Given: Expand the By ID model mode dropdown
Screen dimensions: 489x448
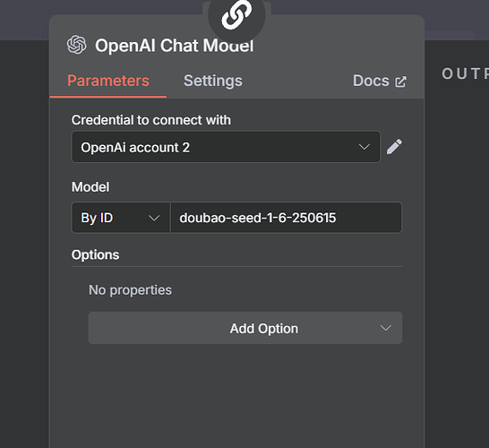Looking at the screenshot, I should point(121,218).
